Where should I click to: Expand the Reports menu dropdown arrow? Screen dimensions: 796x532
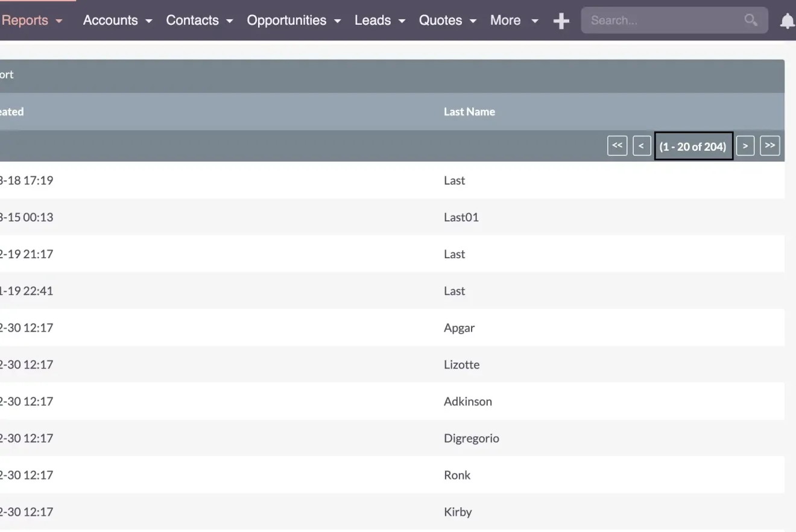coord(59,21)
